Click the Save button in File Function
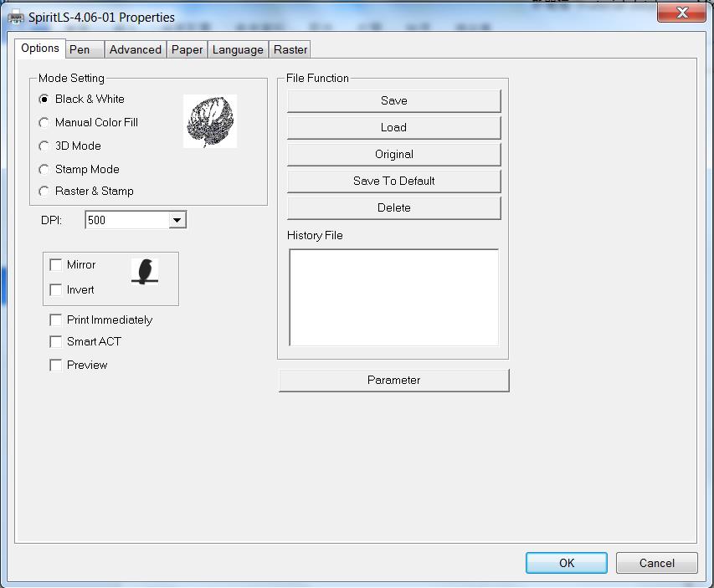The width and height of the screenshot is (714, 588). click(x=393, y=100)
